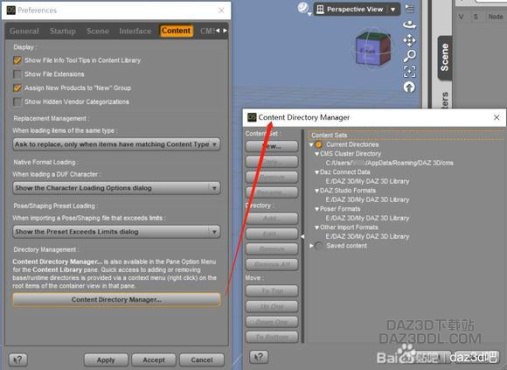Select the zoom magnifier viewport icon
Screen dimensions: 507x370
coord(409,56)
